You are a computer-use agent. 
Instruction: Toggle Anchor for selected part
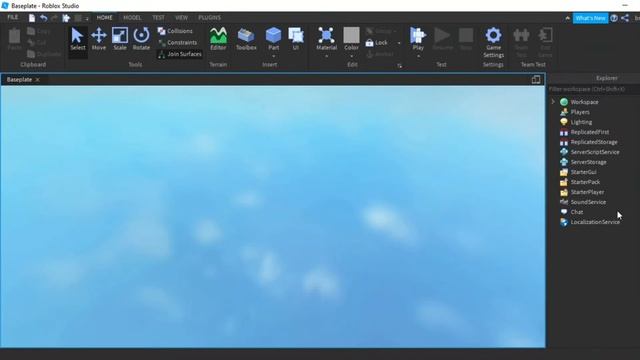380,54
